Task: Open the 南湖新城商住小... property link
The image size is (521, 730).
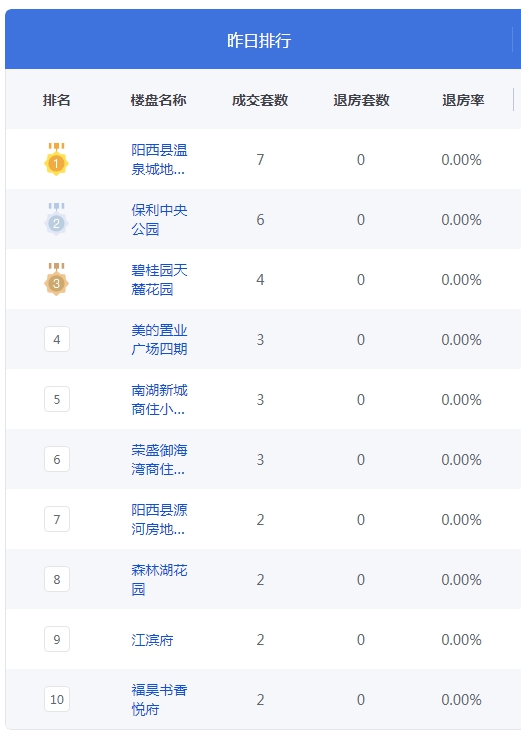Action: 159,400
